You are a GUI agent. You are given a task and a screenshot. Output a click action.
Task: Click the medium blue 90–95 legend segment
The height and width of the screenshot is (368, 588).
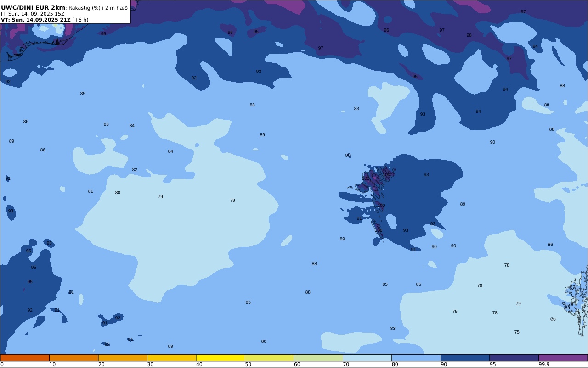(465, 357)
